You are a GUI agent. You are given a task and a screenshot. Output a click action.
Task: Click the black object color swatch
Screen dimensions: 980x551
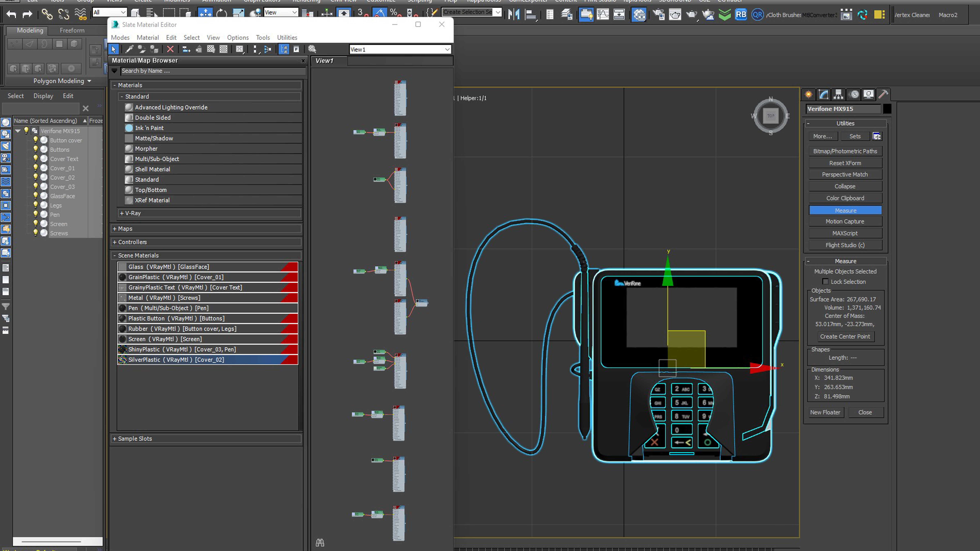887,109
